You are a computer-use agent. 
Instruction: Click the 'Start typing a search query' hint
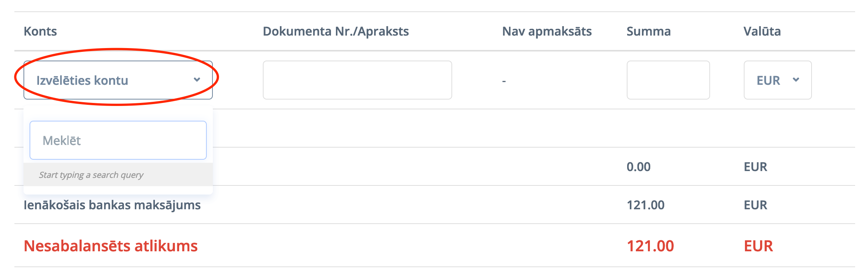pyautogui.click(x=91, y=175)
